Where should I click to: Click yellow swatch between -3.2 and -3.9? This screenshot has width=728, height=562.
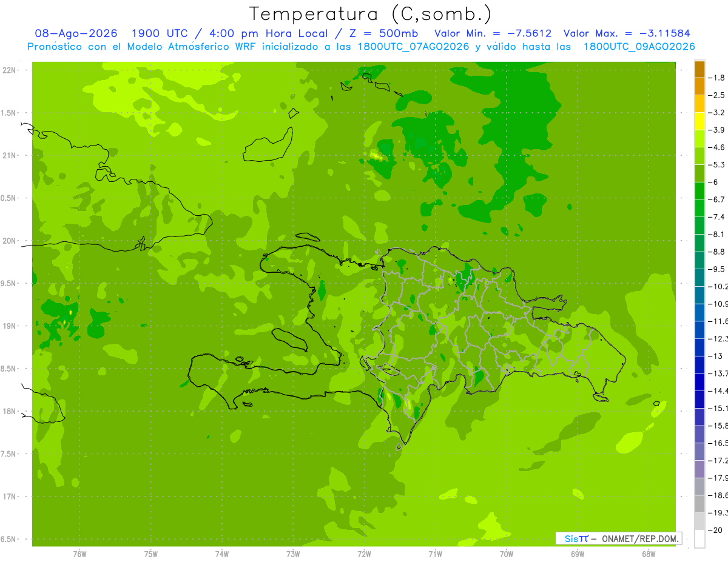pyautogui.click(x=699, y=122)
